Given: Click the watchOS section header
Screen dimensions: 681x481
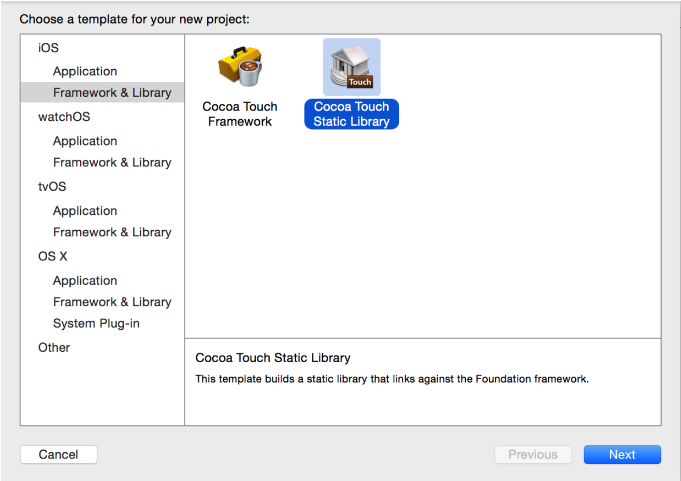Looking at the screenshot, I should (63, 117).
